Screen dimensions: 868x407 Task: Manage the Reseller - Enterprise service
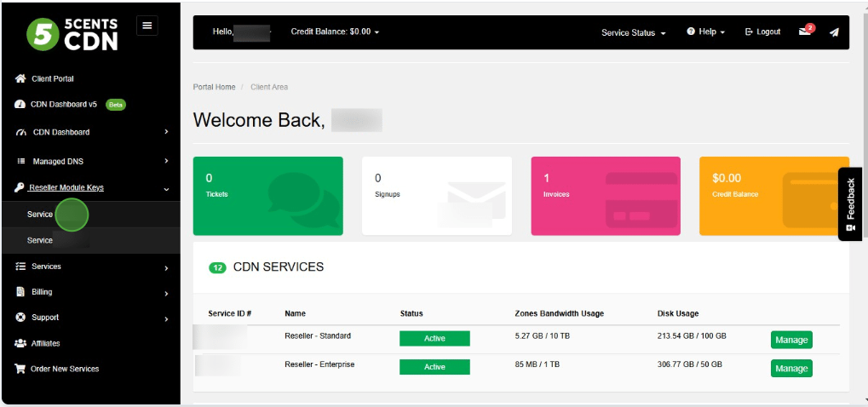(x=791, y=369)
